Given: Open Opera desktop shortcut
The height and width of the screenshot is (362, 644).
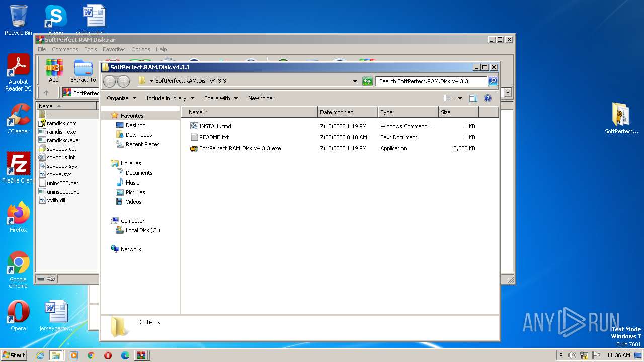Looking at the screenshot, I should point(18,316).
